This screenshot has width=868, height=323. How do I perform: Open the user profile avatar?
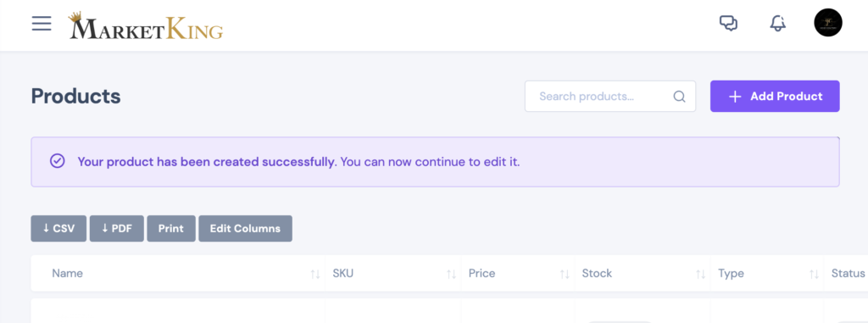828,23
